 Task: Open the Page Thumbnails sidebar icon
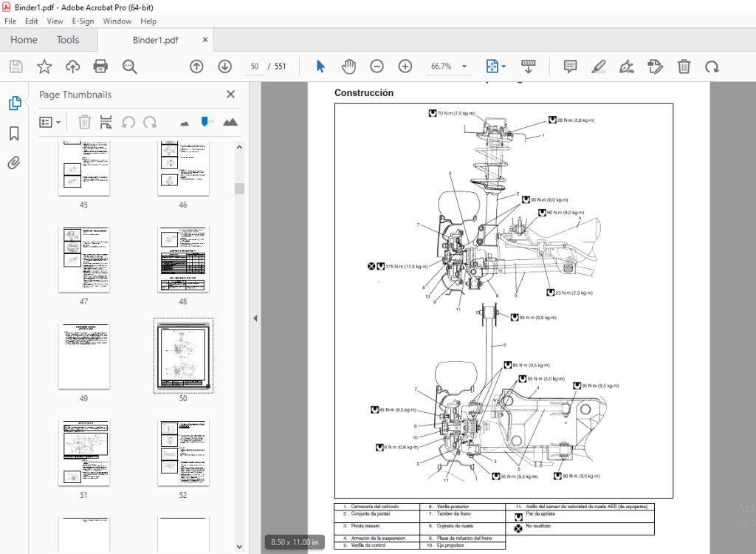[x=15, y=103]
